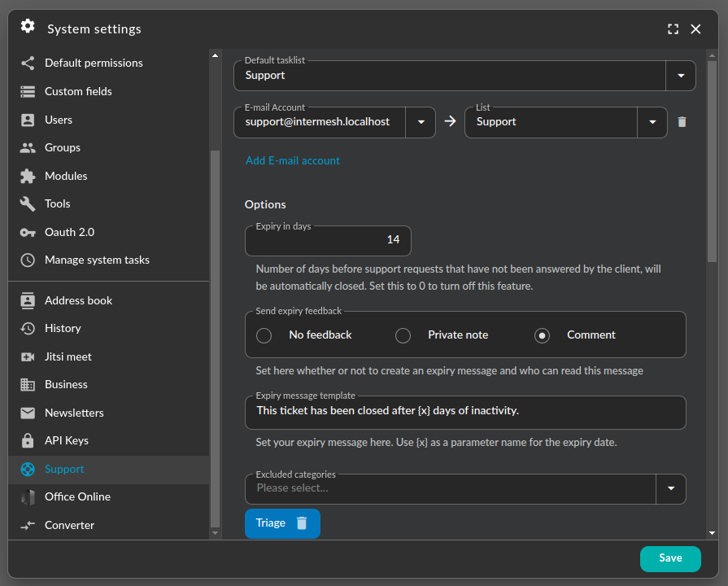Remove the Triage excluded category chip
The image size is (728, 586).
coord(302,523)
